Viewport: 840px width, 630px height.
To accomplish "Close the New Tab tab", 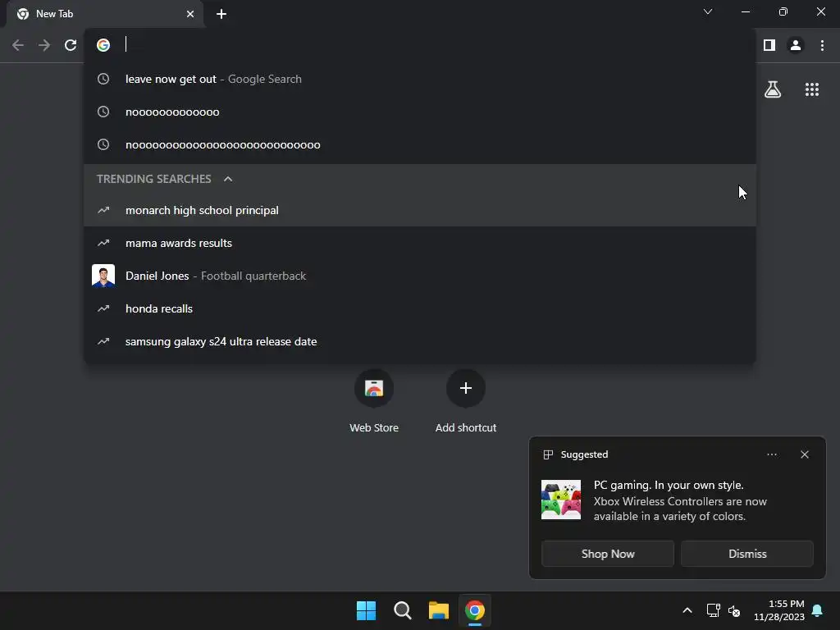I will point(190,14).
